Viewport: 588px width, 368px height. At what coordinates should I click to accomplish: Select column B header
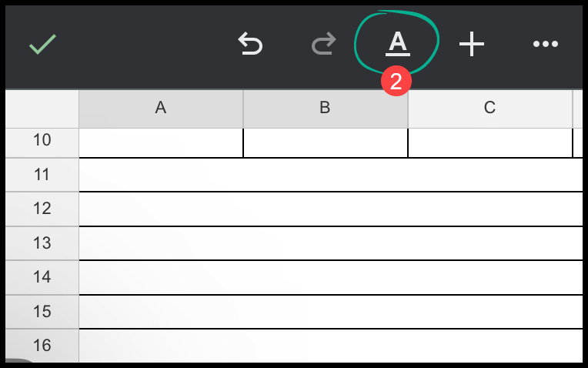click(326, 109)
